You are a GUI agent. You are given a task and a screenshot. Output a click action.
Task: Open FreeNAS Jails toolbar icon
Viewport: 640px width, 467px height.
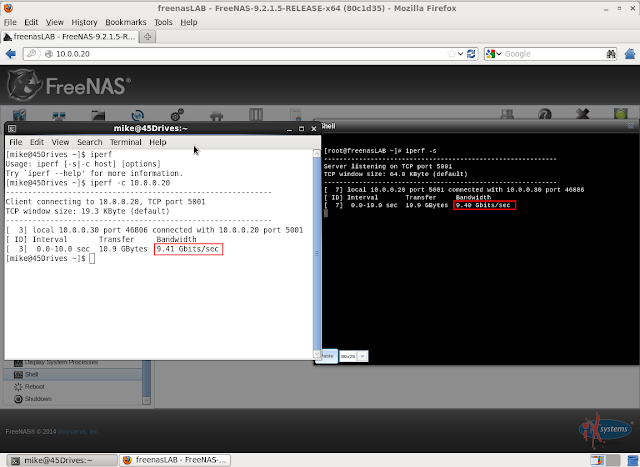point(256,115)
